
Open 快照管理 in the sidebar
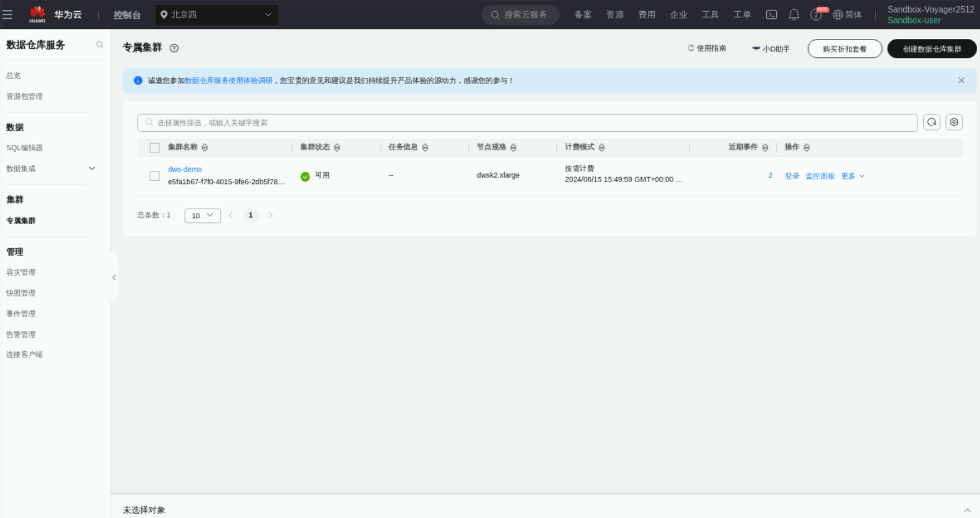[21, 293]
